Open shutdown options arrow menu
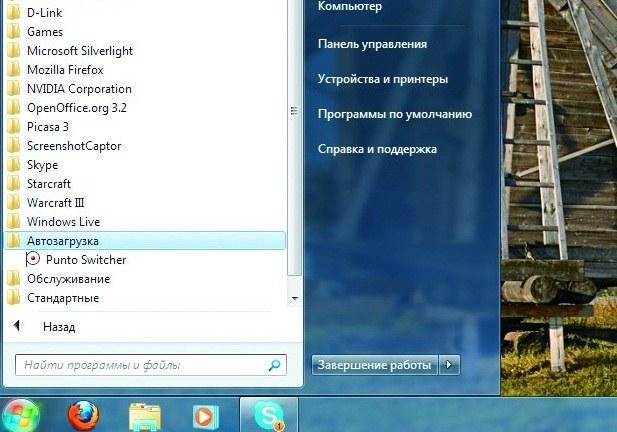This screenshot has height=432, width=617. (x=450, y=365)
